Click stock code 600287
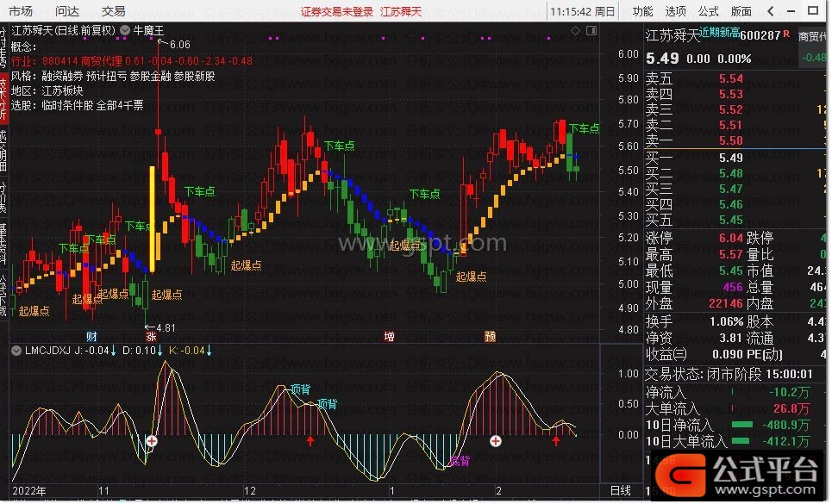The image size is (832, 504). pyautogui.click(x=760, y=35)
